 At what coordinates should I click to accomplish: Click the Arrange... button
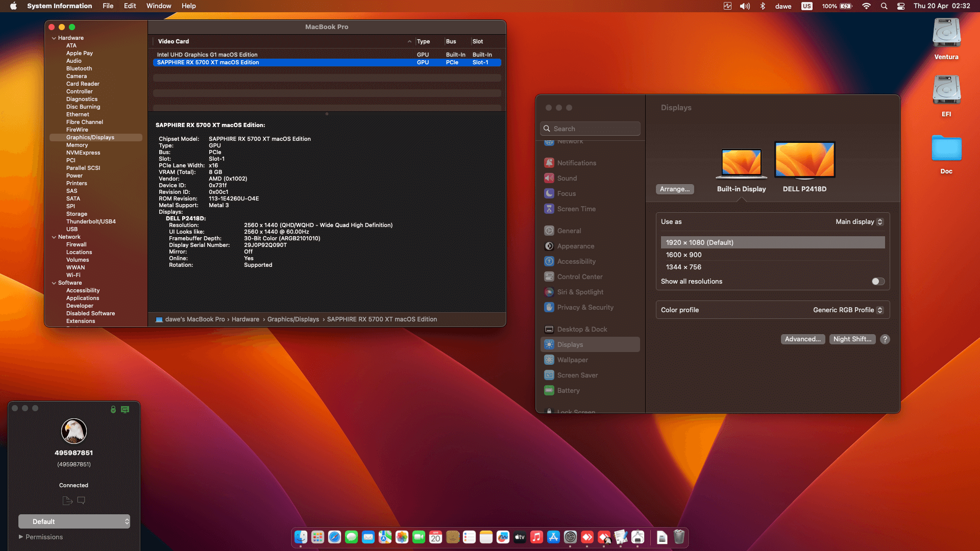pyautogui.click(x=674, y=189)
